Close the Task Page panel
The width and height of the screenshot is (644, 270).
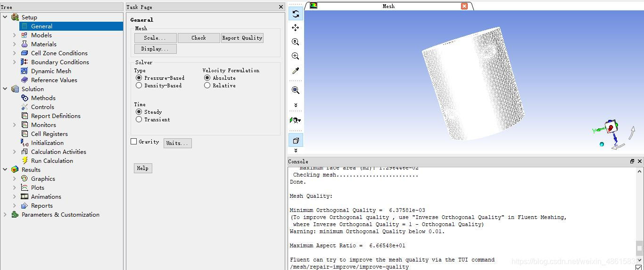pyautogui.click(x=281, y=7)
